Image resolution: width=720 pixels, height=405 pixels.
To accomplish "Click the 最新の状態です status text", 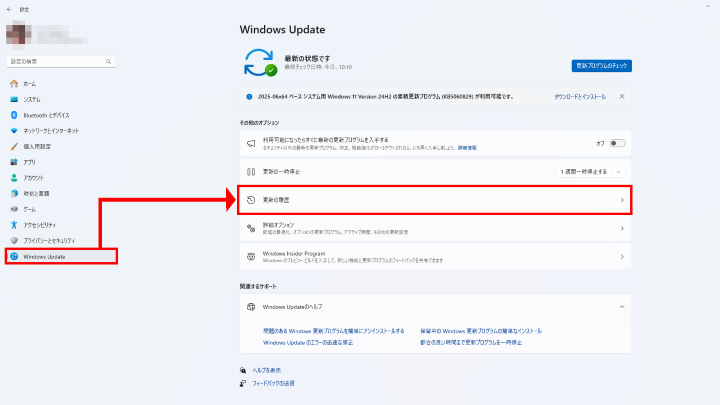I will coord(307,58).
